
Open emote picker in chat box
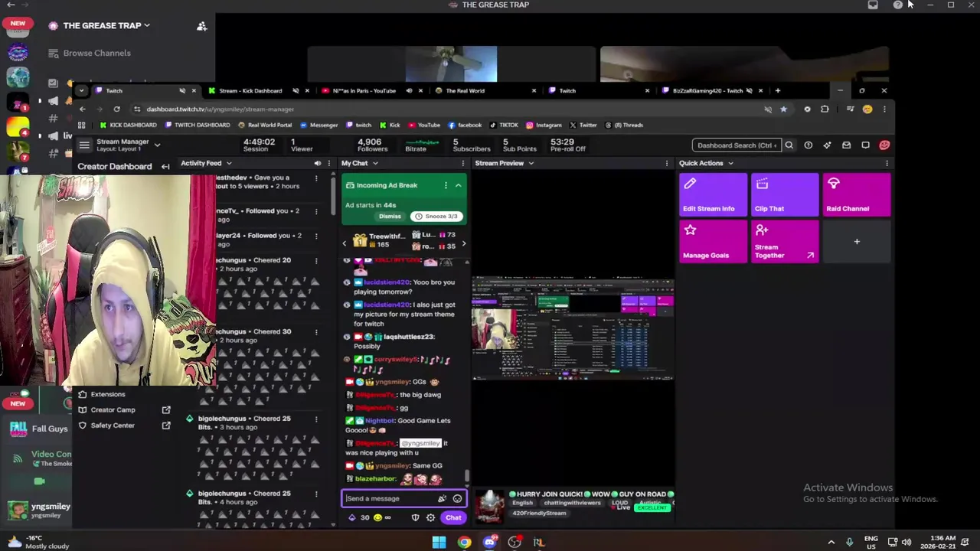457,498
